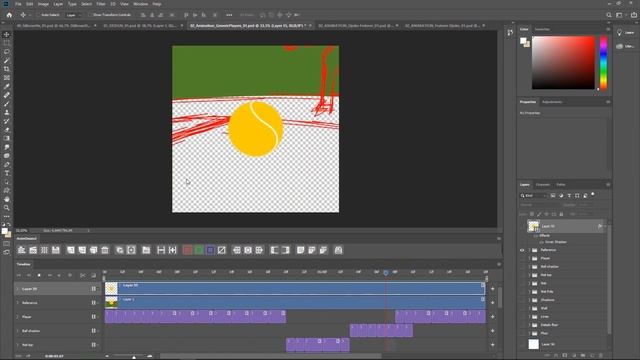This screenshot has width=640, height=360.
Task: Add media to Player track plus button
Action: coord(493,317)
